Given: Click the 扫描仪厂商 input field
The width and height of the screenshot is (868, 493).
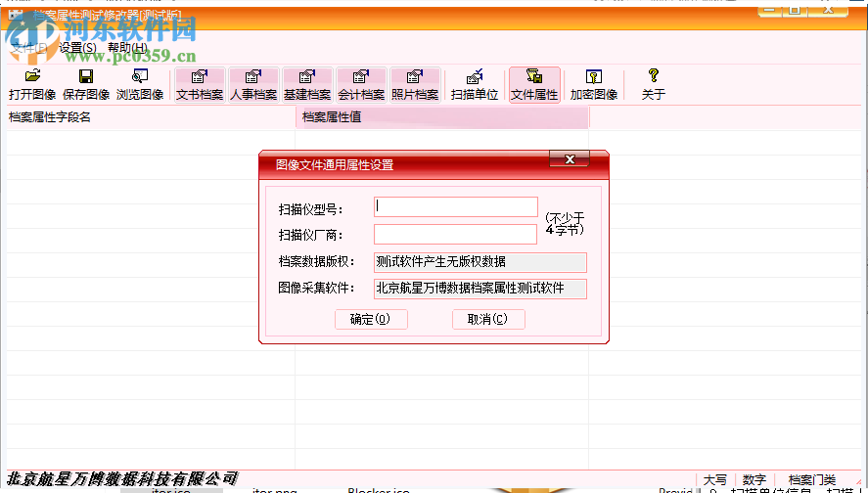Looking at the screenshot, I should point(456,234).
